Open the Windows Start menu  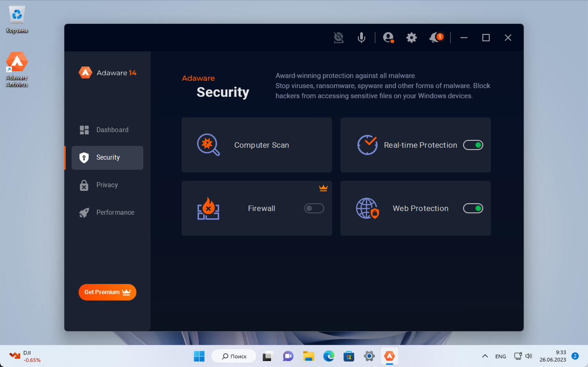199,356
